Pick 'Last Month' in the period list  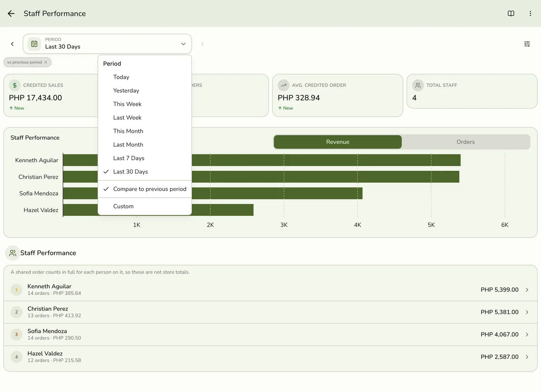click(x=145, y=145)
